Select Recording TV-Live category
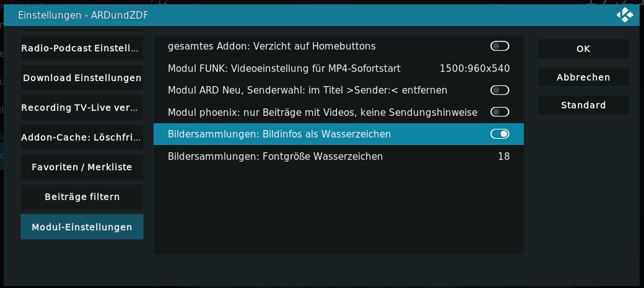The width and height of the screenshot is (644, 288). [82, 108]
